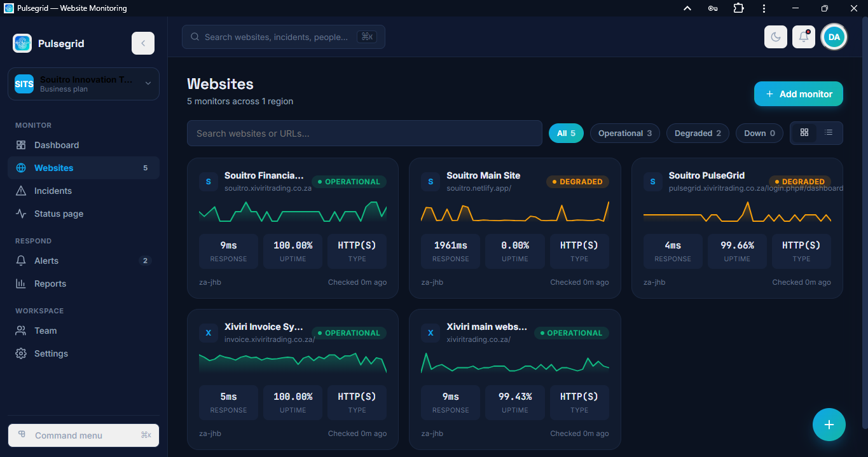868x457 pixels.
Task: Collapse the sidebar with the chevron button
Action: pyautogui.click(x=143, y=43)
